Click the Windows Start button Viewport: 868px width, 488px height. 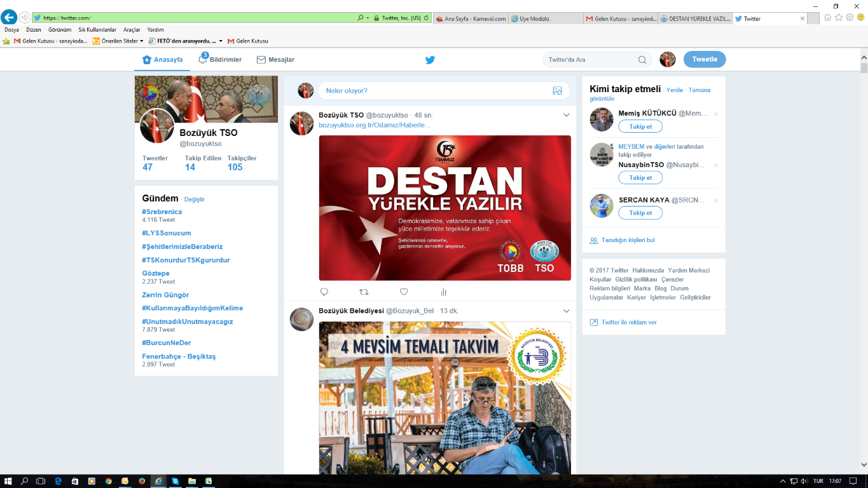8,481
